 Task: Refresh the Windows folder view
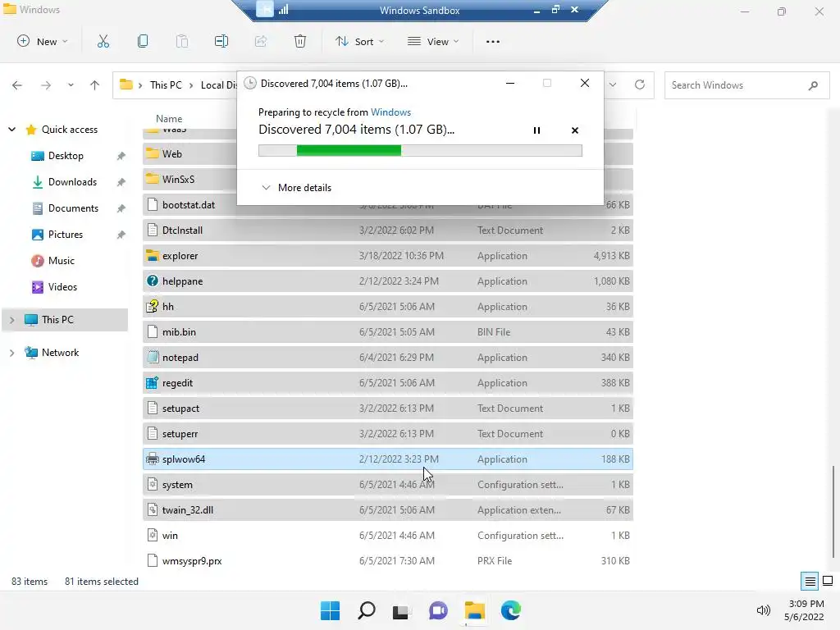pyautogui.click(x=640, y=84)
